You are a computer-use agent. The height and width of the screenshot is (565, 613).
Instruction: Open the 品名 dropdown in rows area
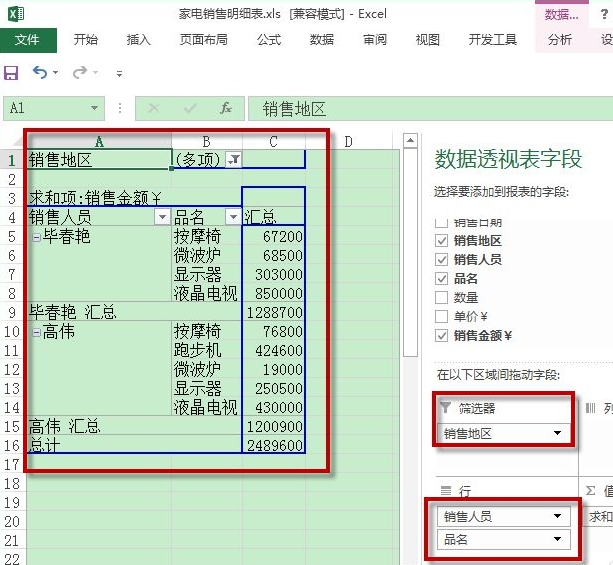pos(556,540)
